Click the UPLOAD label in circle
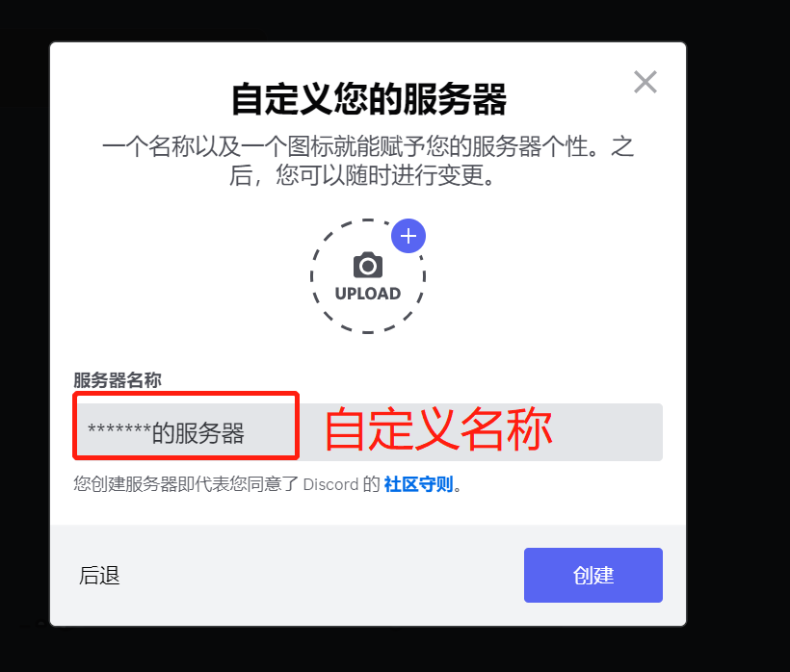 coord(368,294)
